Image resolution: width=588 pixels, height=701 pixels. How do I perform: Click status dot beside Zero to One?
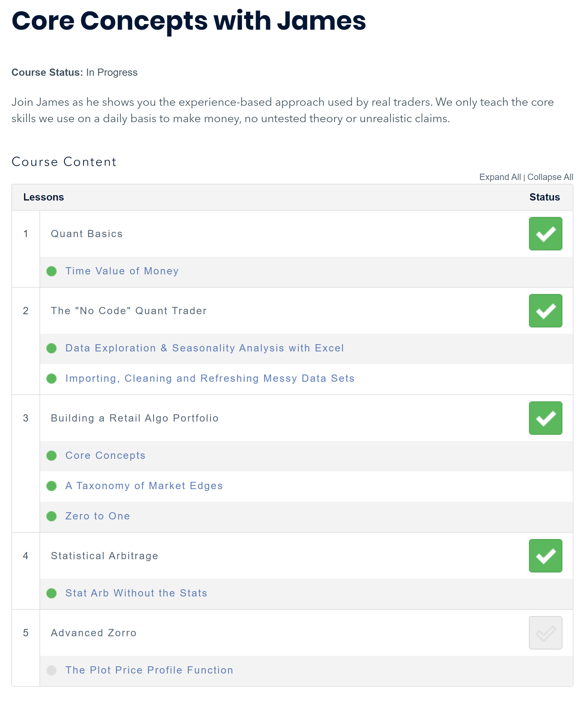tap(51, 516)
